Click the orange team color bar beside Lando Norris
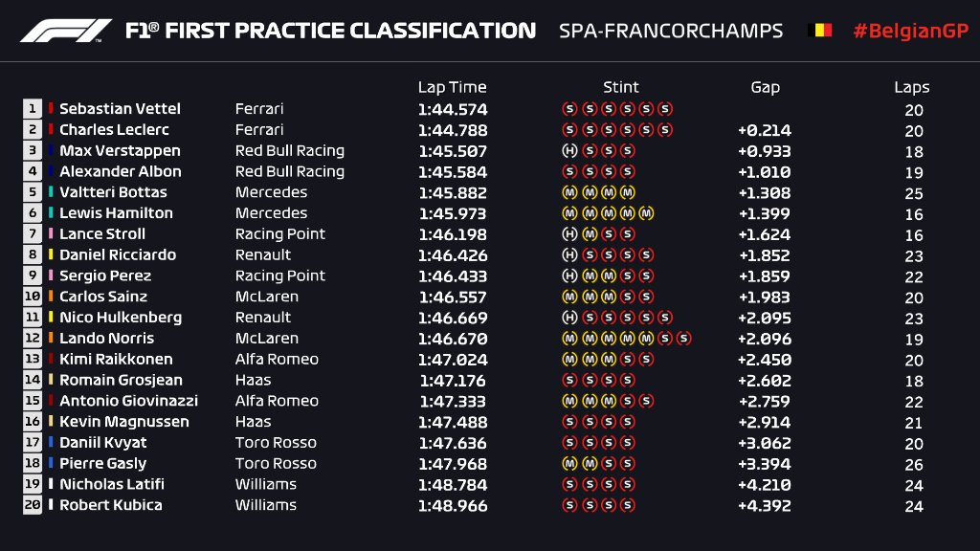The width and height of the screenshot is (980, 551). (x=51, y=339)
